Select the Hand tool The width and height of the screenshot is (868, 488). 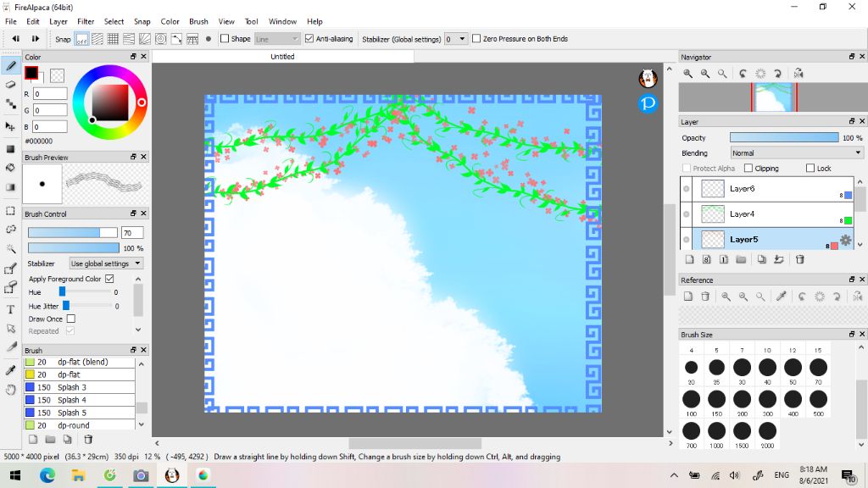[x=10, y=390]
